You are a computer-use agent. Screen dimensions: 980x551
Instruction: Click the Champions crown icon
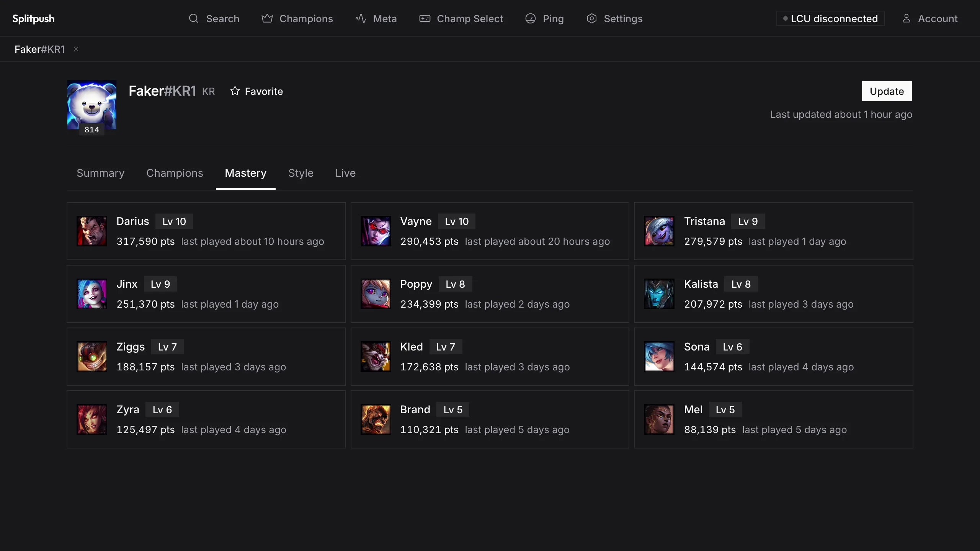(x=267, y=18)
